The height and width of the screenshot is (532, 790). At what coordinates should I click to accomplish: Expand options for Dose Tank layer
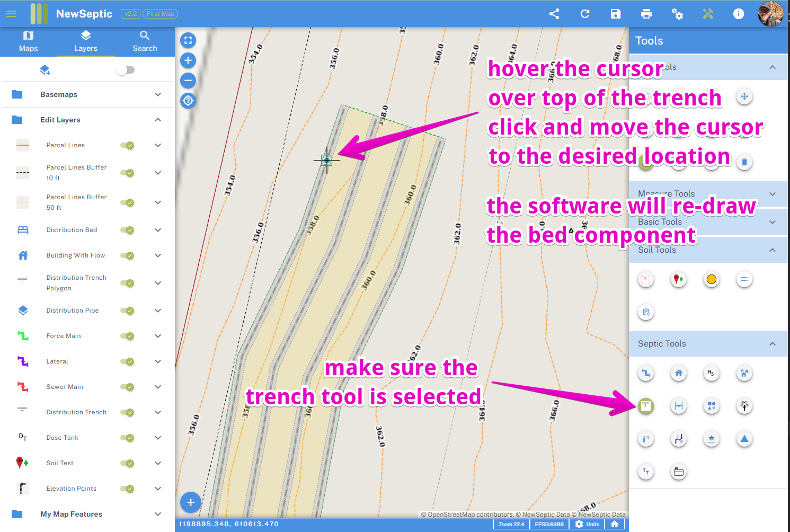[158, 438]
